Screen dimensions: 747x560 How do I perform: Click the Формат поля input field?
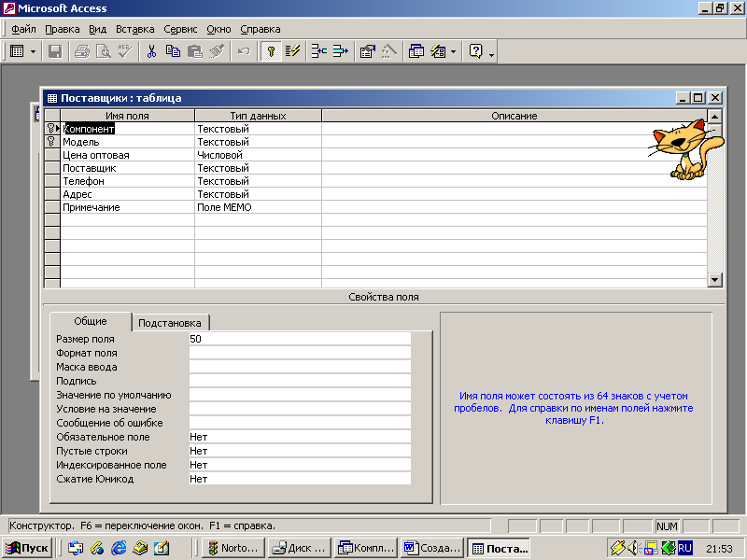(300, 353)
